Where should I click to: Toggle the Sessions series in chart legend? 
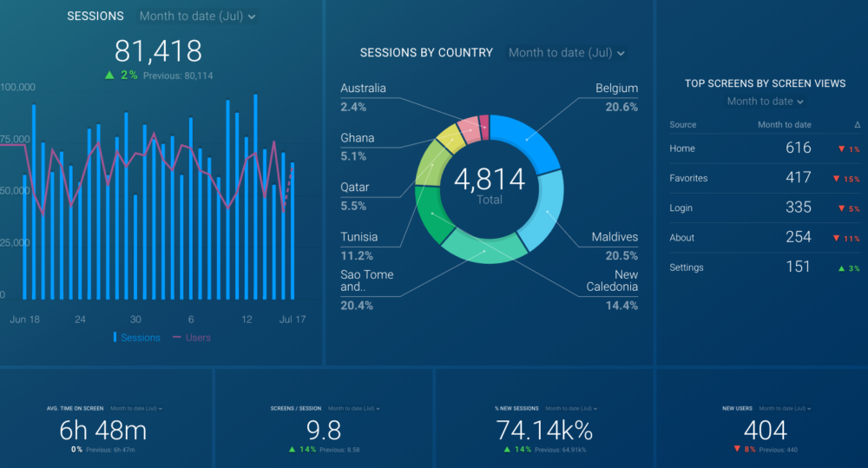point(137,338)
